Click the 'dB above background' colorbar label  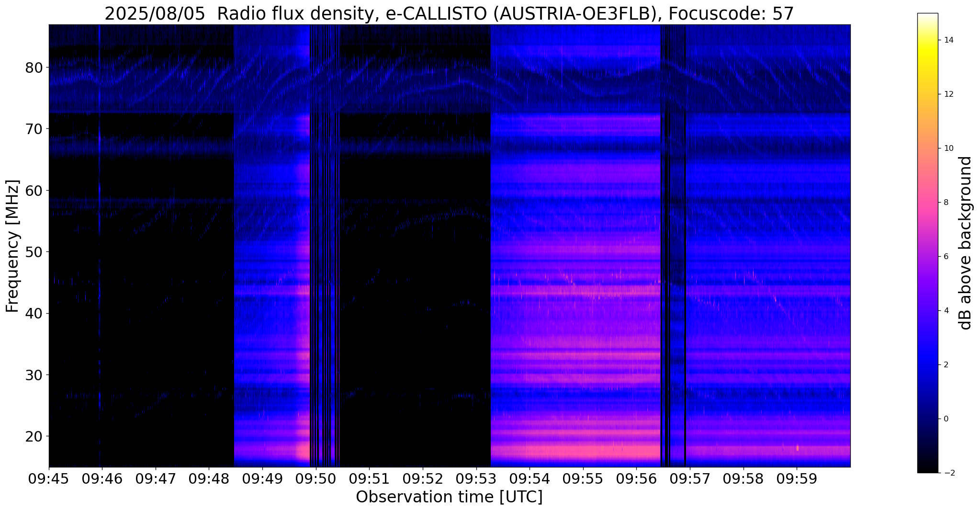click(x=966, y=243)
